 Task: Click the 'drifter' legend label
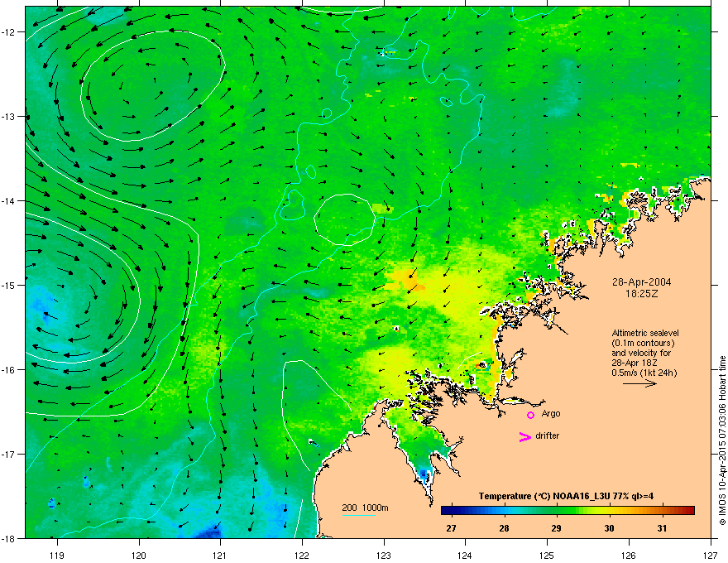[548, 435]
